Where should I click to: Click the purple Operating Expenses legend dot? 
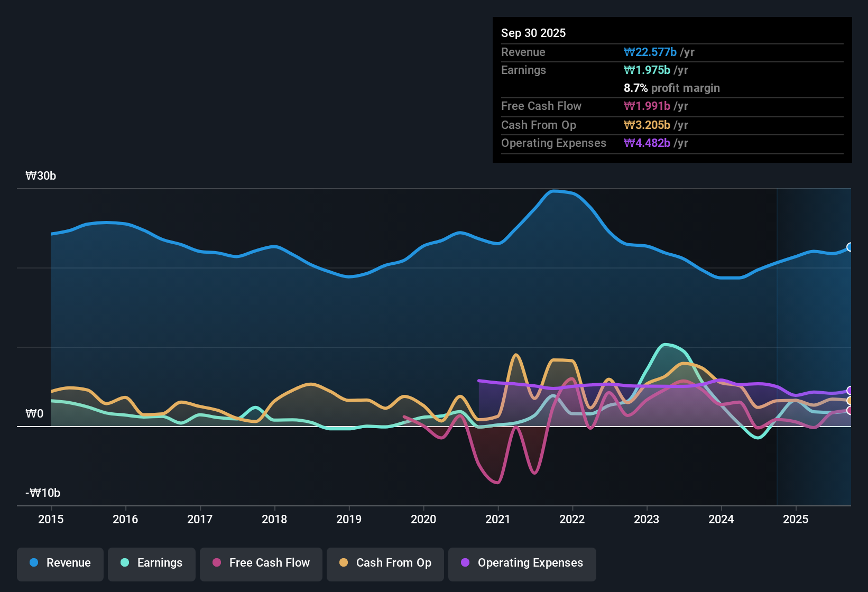coord(465,563)
